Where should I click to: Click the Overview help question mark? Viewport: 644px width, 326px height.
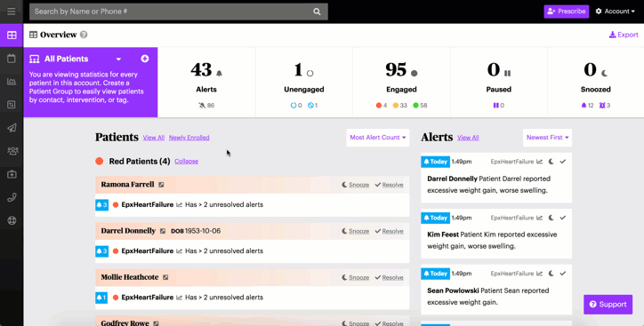[x=84, y=35]
